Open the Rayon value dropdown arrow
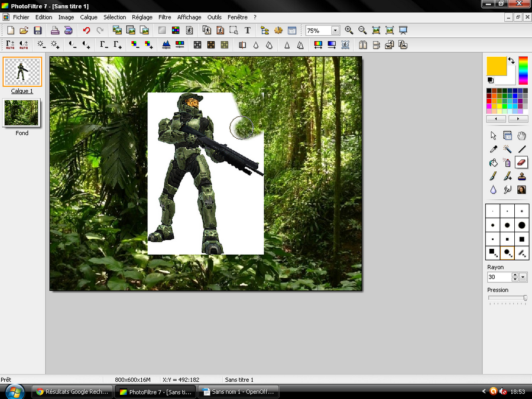This screenshot has height=399, width=532. [x=523, y=277]
